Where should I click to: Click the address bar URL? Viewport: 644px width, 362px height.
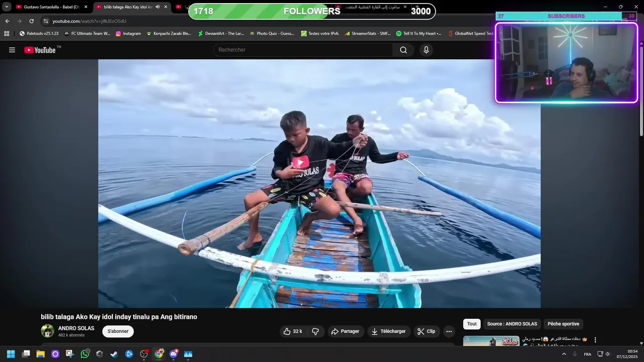[x=89, y=21]
